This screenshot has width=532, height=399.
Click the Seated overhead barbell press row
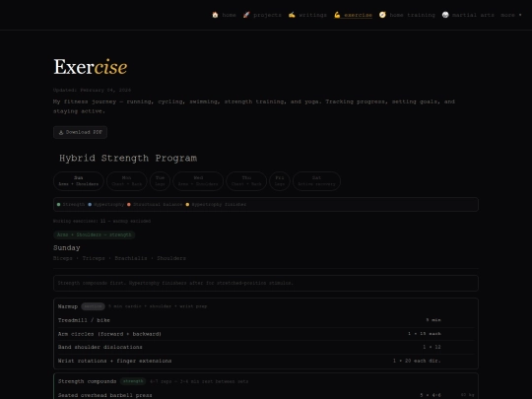tap(266, 395)
